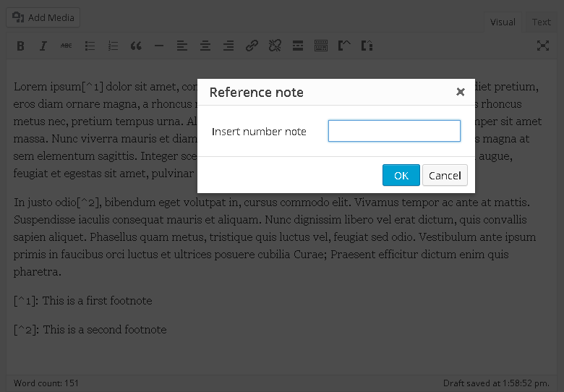Image resolution: width=564 pixels, height=392 pixels.
Task: Click the Bold formatting icon
Action: click(x=20, y=46)
